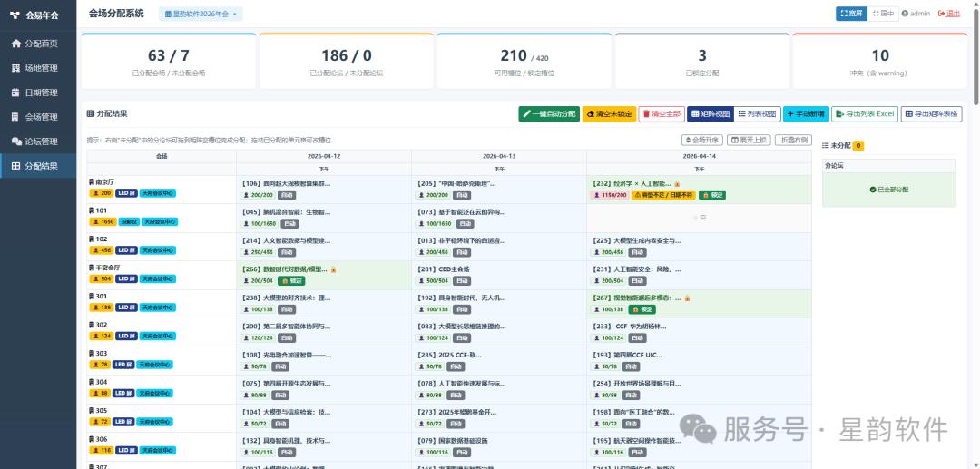Open 分配首页 in the sidebar

[38, 44]
